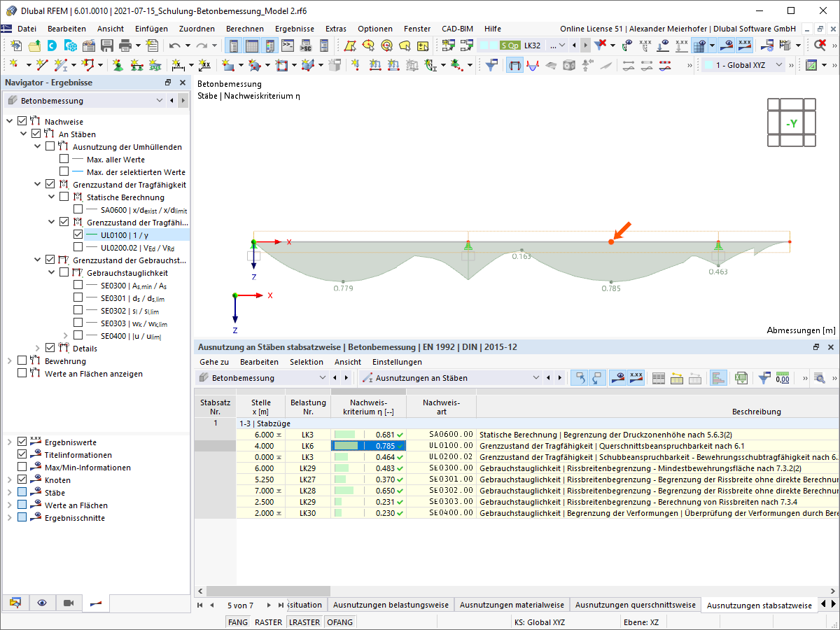The image size is (840, 630).
Task: Switch to Ausnutzungen materialweise tab
Action: (512, 605)
